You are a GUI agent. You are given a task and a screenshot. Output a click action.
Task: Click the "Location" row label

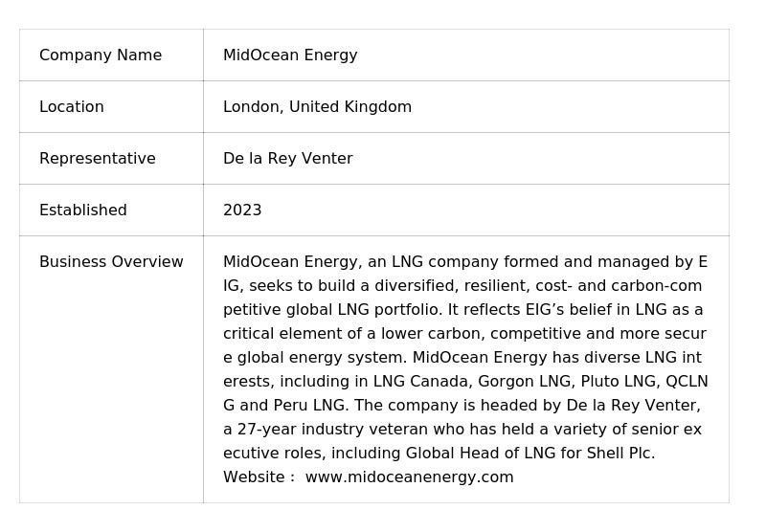72,107
